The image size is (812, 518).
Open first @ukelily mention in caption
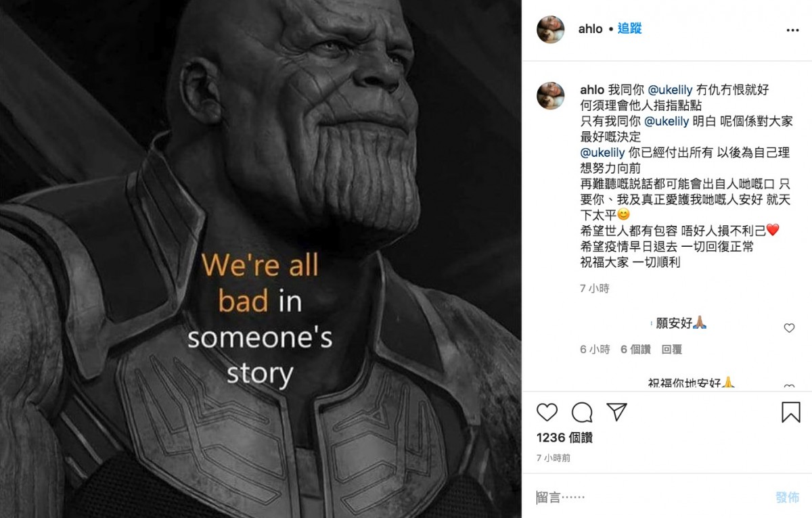coord(672,89)
